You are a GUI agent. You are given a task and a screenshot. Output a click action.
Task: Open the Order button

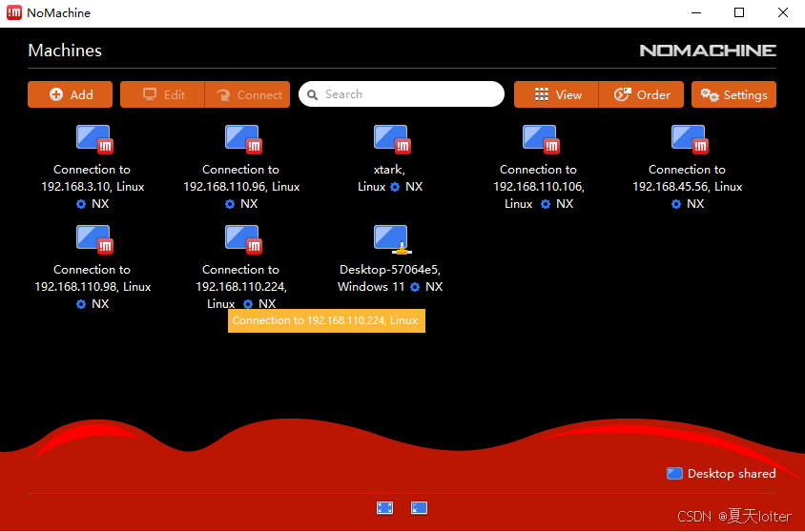(641, 94)
